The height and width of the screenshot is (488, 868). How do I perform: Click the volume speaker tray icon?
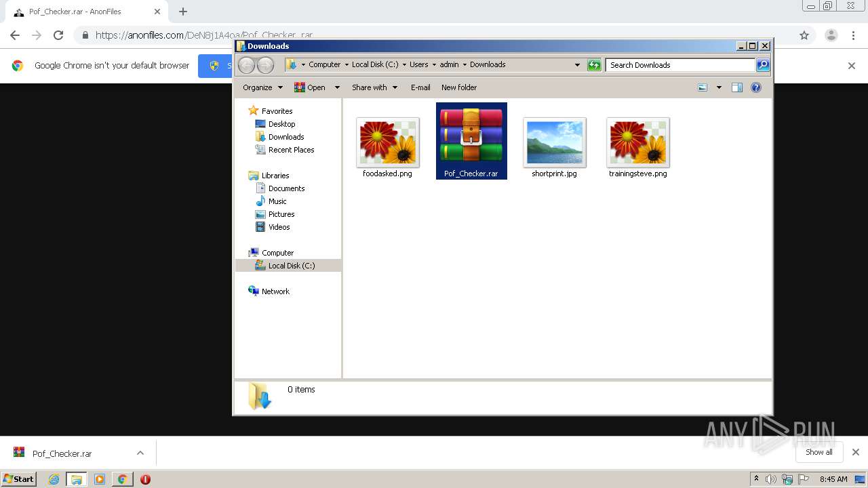pyautogui.click(x=771, y=479)
